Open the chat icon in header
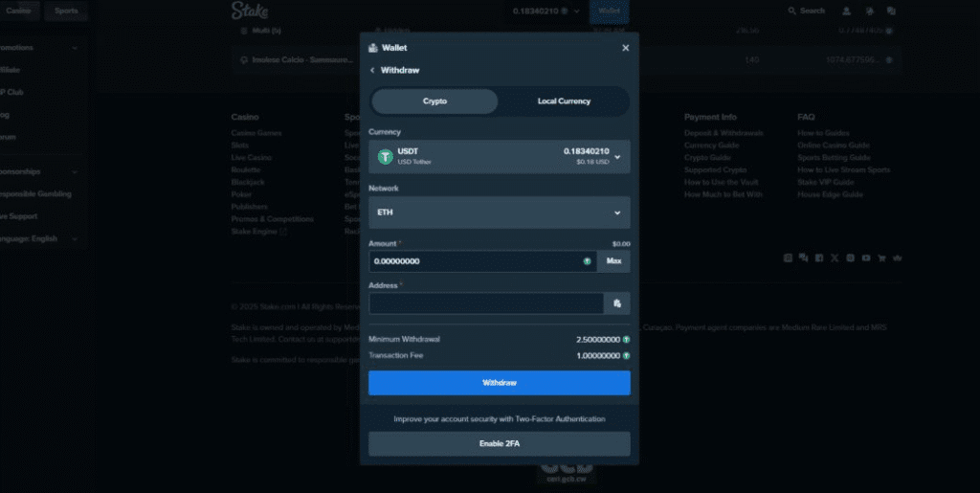Screen dimensions: 980x493 [x=890, y=11]
